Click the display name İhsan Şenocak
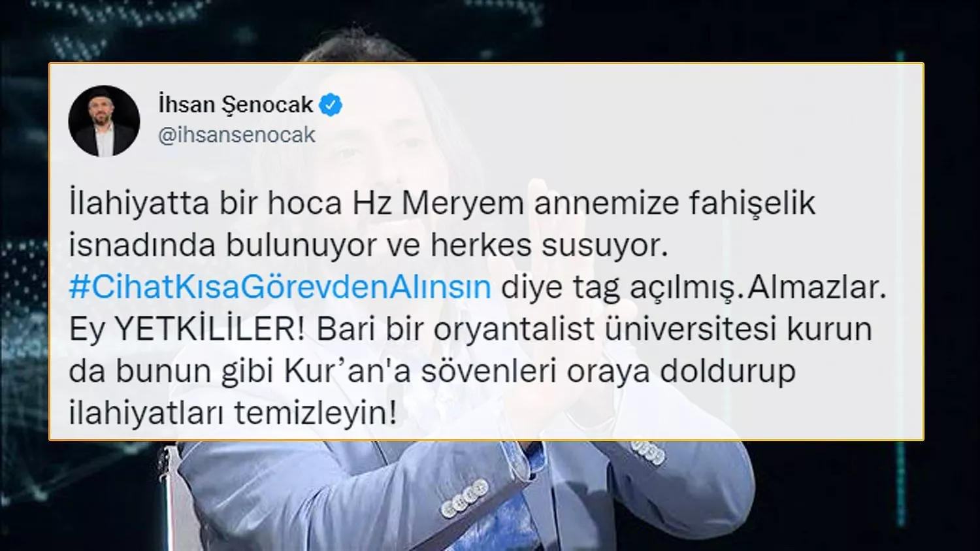The height and width of the screenshot is (551, 980). point(236,105)
